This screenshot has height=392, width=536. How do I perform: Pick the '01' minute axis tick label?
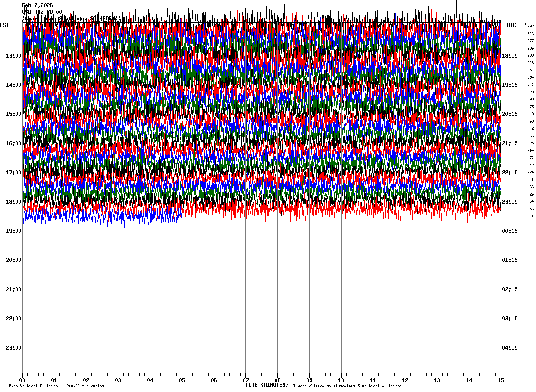click(54, 380)
